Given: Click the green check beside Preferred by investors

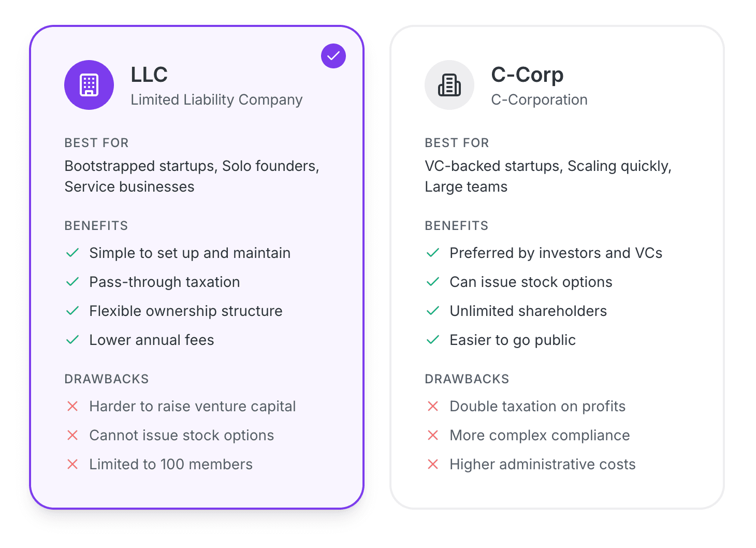Looking at the screenshot, I should pyautogui.click(x=433, y=253).
